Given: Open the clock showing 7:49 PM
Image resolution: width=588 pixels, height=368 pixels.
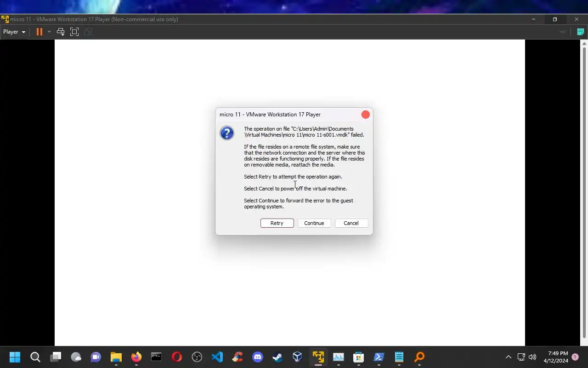Looking at the screenshot, I should point(556,357).
